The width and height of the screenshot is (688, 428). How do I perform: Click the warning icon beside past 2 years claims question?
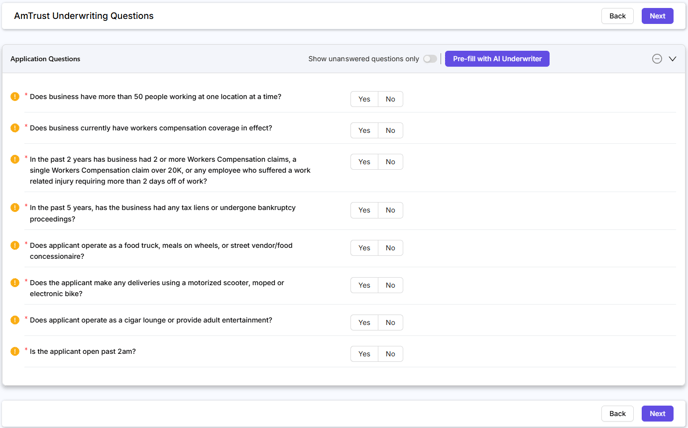pos(15,159)
